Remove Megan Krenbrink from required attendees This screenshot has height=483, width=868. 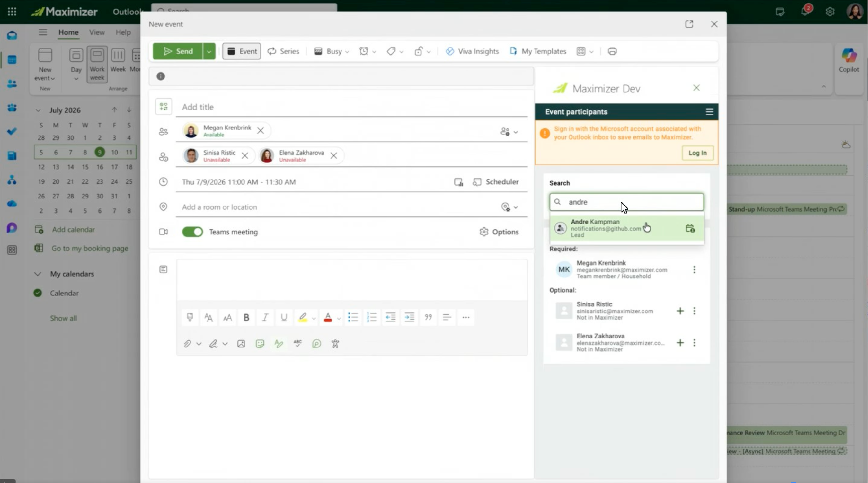(261, 130)
